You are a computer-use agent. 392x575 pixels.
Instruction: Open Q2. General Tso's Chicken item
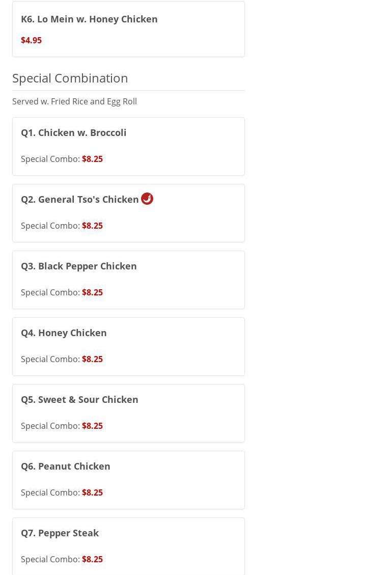point(80,200)
